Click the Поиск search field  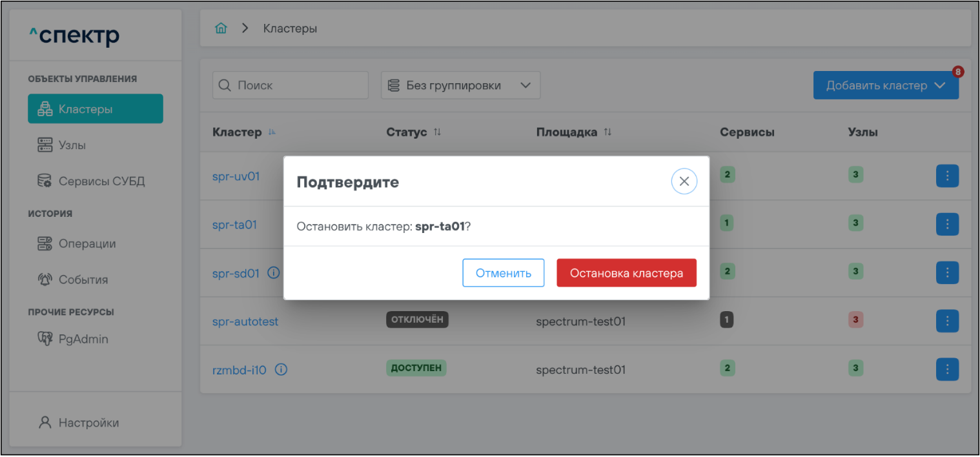pyautogui.click(x=290, y=85)
